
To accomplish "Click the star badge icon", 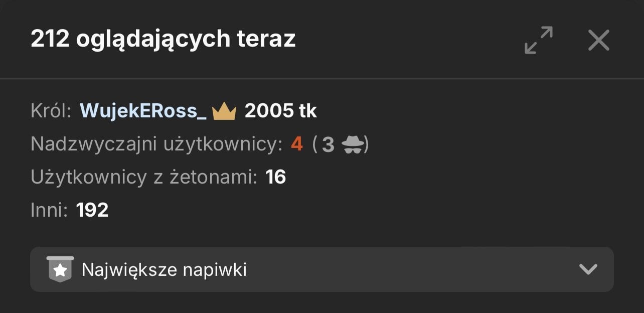I will tap(60, 269).
